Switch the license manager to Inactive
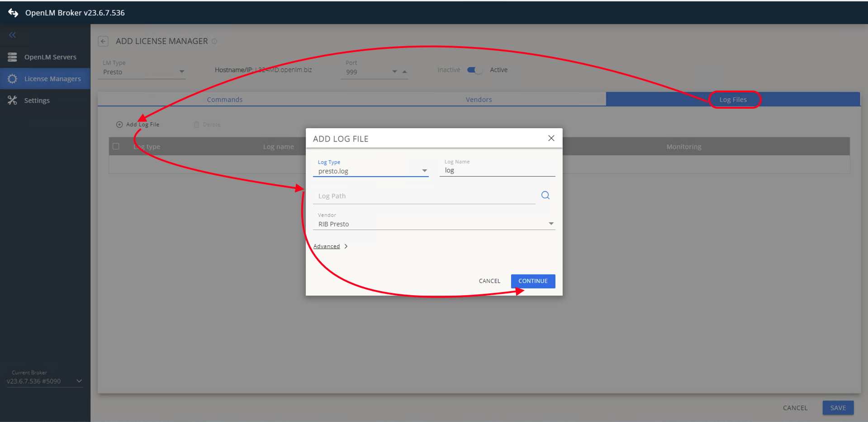The height and width of the screenshot is (422, 868). tap(474, 70)
